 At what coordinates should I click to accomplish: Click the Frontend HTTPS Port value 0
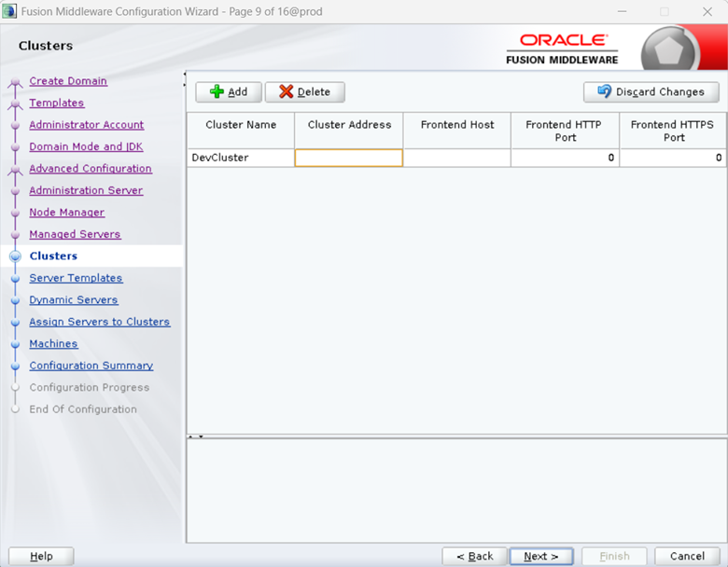(673, 158)
